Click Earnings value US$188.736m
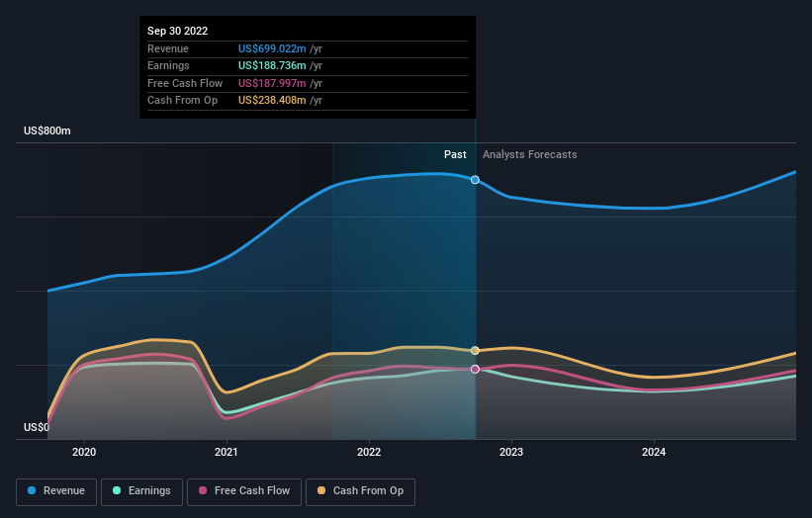 coord(272,65)
